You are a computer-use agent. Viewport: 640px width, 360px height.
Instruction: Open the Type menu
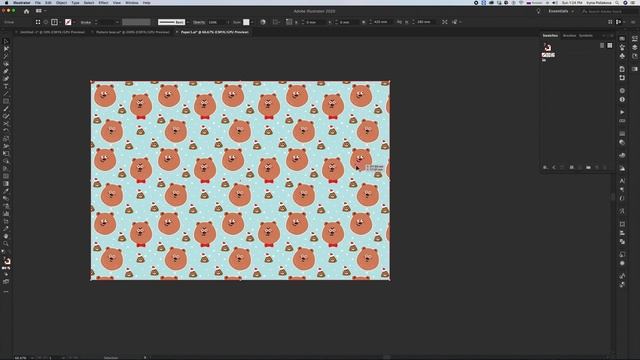point(76,2)
